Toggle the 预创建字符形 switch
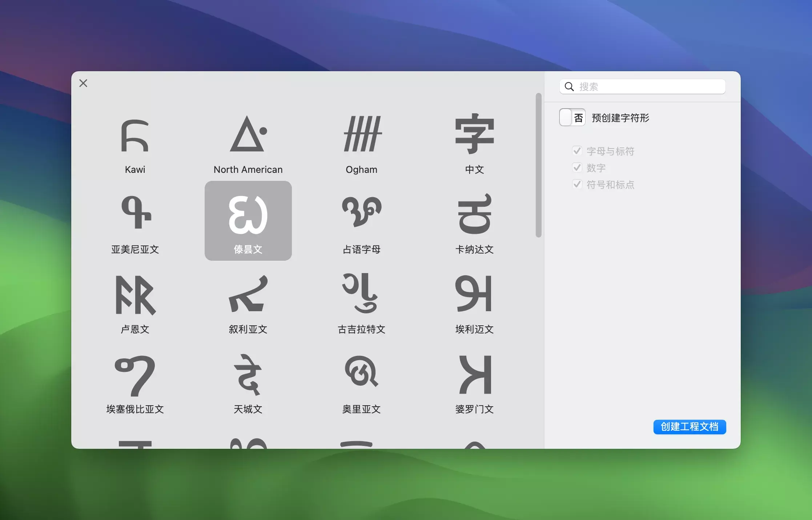Image resolution: width=812 pixels, height=520 pixels. (x=572, y=117)
